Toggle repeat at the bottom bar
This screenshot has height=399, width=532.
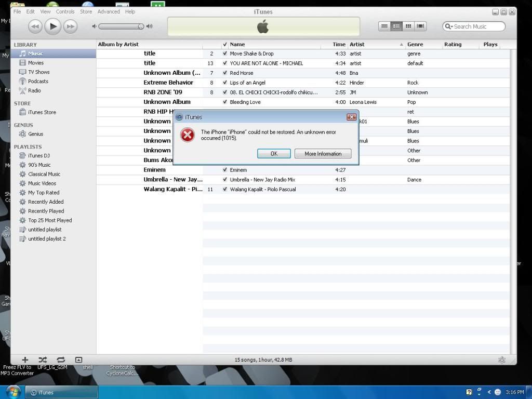click(x=61, y=360)
